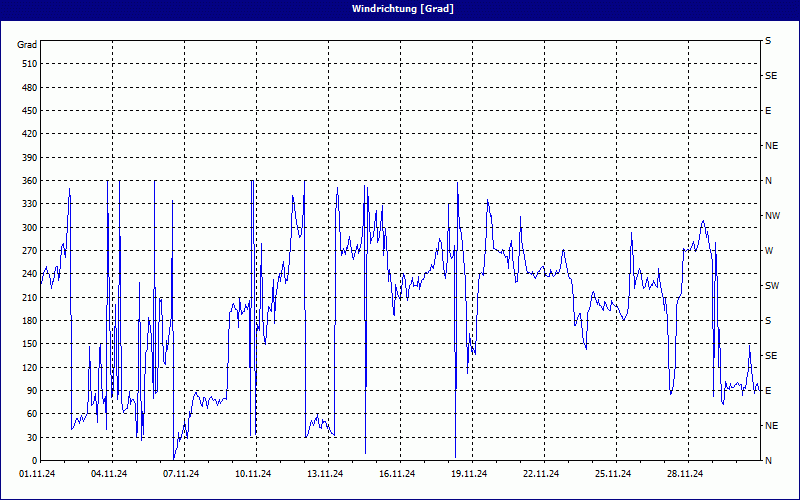The image size is (800, 500).
Task: Select the 150 degree axis label
Action: (x=30, y=344)
